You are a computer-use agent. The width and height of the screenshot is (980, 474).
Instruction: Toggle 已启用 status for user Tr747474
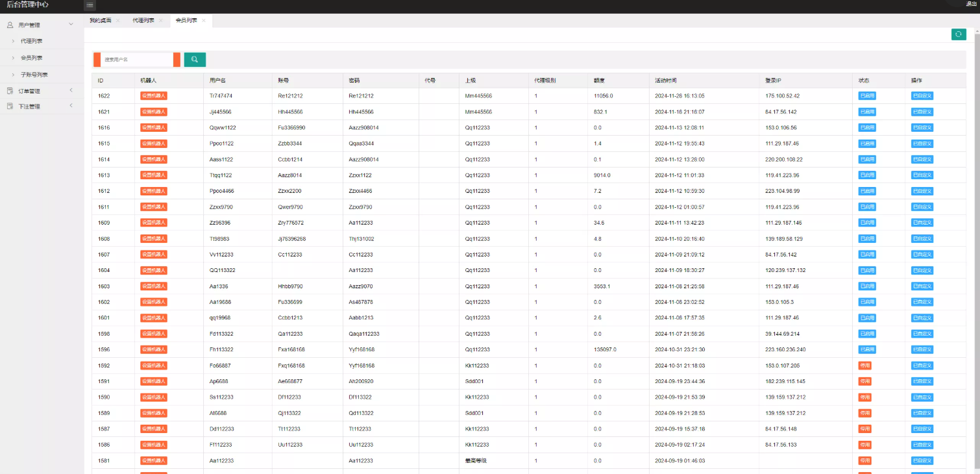tap(866, 95)
